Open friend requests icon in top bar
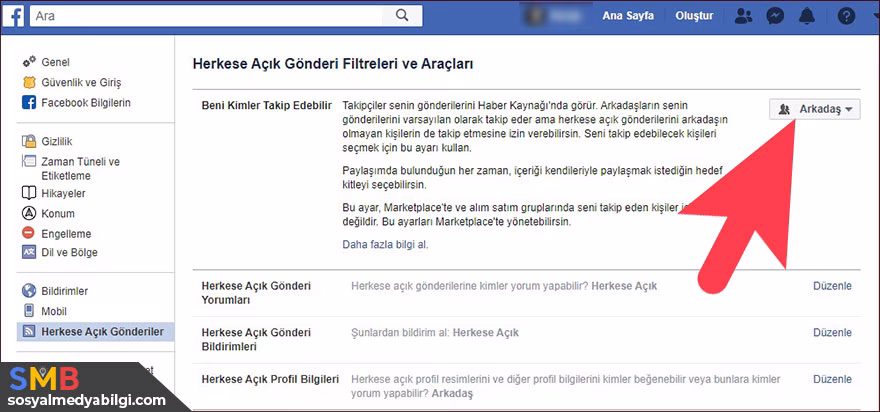 [744, 16]
